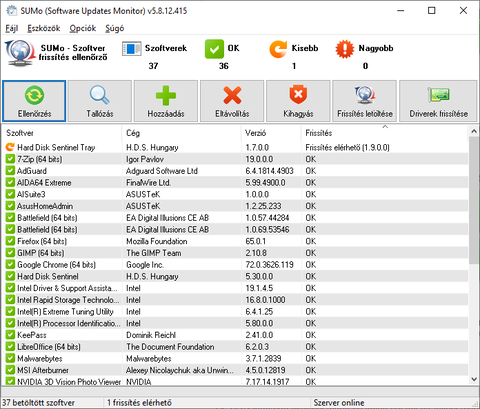
Task: Click the SUMo globe logo in header
Action: coord(20,53)
